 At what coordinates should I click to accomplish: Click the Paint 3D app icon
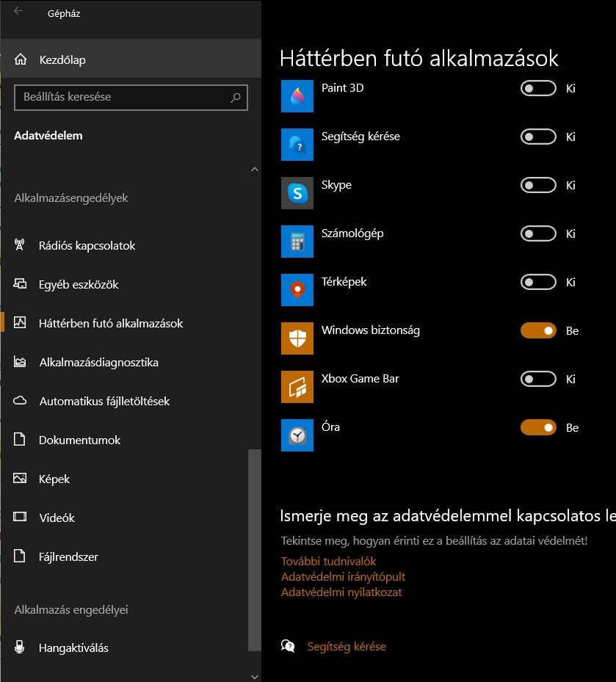coord(297,96)
